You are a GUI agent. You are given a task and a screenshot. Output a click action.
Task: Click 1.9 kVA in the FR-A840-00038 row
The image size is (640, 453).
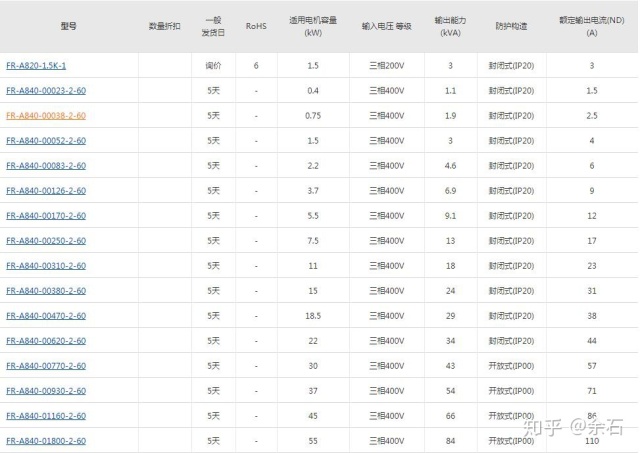point(450,116)
